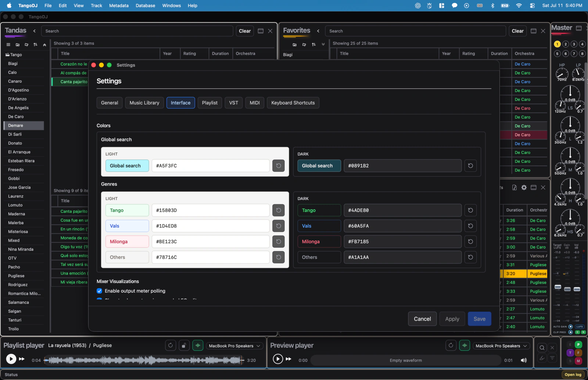Open Favorites panel layout icon
Viewport: 588px width, 380px height.
tap(534, 31)
